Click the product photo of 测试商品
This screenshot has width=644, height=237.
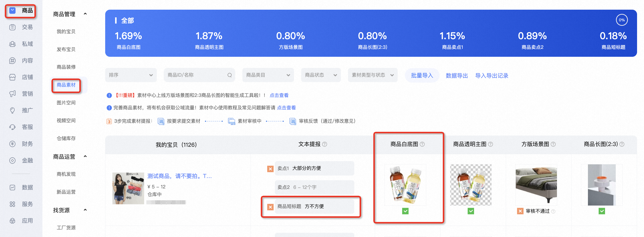pyautogui.click(x=128, y=188)
